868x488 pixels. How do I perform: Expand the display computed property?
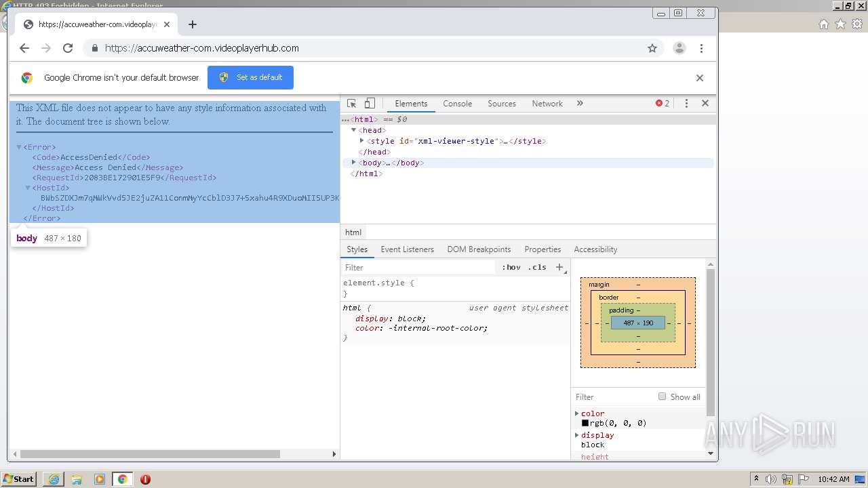click(x=577, y=435)
